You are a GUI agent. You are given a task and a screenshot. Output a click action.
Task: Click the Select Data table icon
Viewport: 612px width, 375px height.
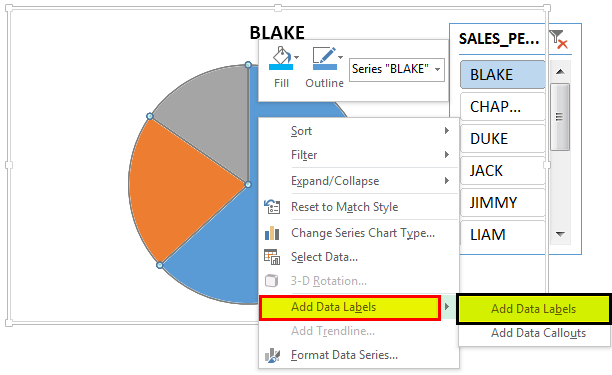coord(272,257)
